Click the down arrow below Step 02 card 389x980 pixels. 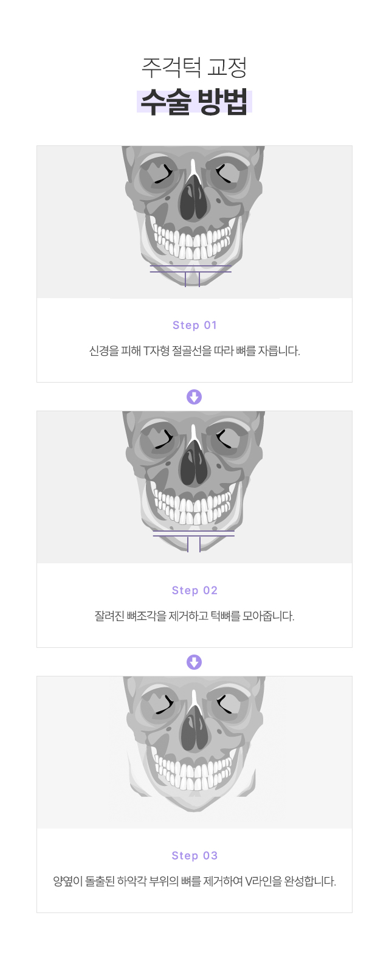pyautogui.click(x=194, y=662)
